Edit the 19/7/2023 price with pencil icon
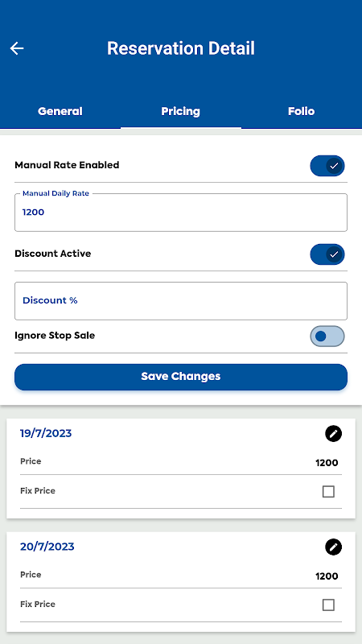 click(333, 434)
